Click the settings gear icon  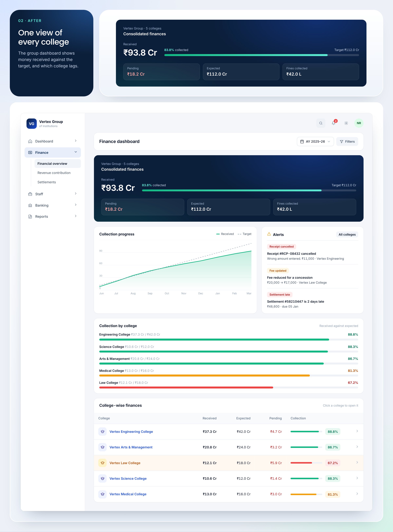point(346,123)
